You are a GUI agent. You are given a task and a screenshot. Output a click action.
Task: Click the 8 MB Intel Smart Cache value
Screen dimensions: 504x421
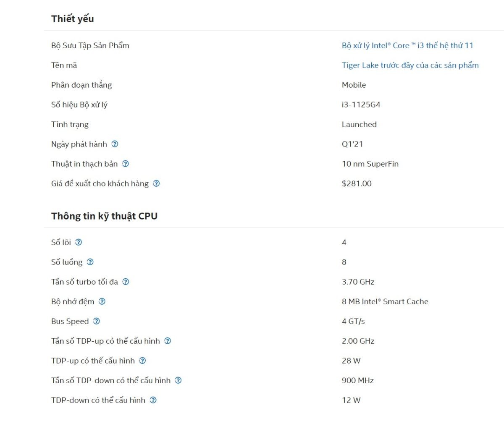(385, 301)
